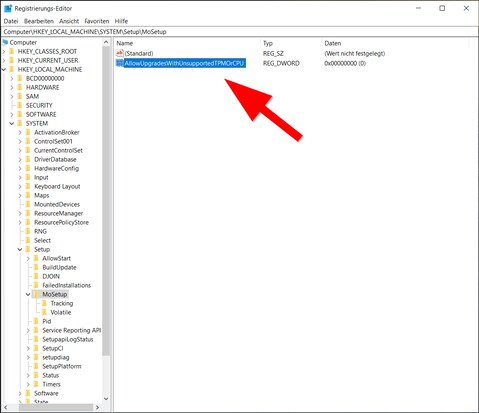Click the tree scrollbar down arrow

[106, 399]
